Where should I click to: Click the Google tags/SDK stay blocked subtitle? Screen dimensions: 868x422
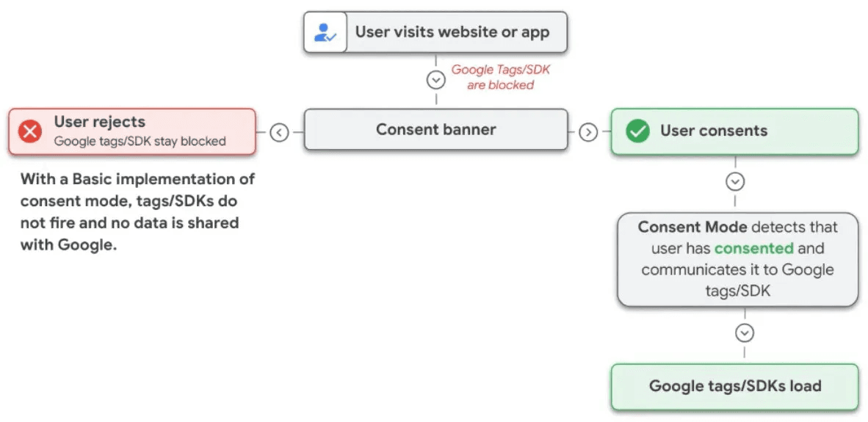click(140, 141)
